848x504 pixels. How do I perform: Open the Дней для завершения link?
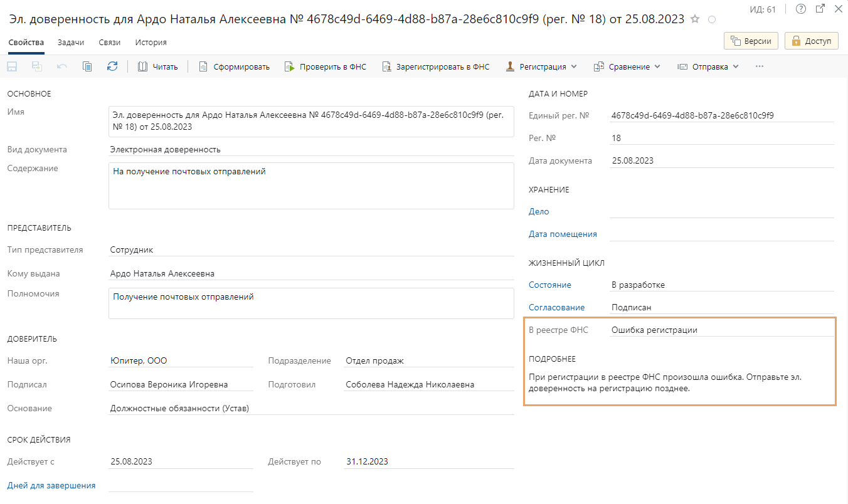51,485
